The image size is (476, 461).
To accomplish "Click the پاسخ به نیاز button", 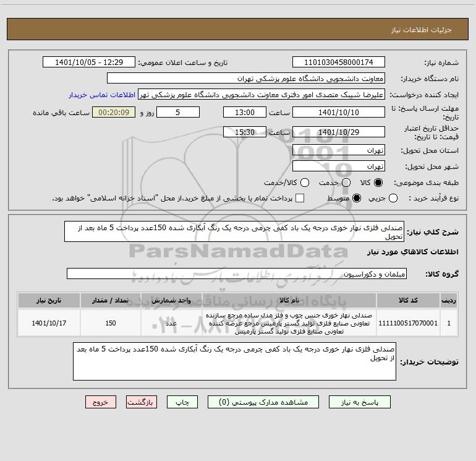I will pos(360,402).
